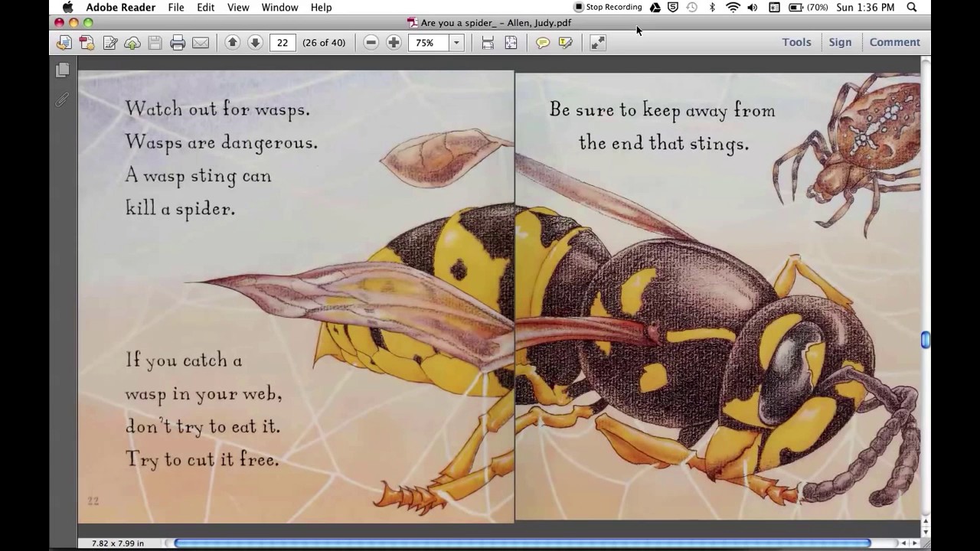
Task: Click the Print file icon
Action: (178, 43)
